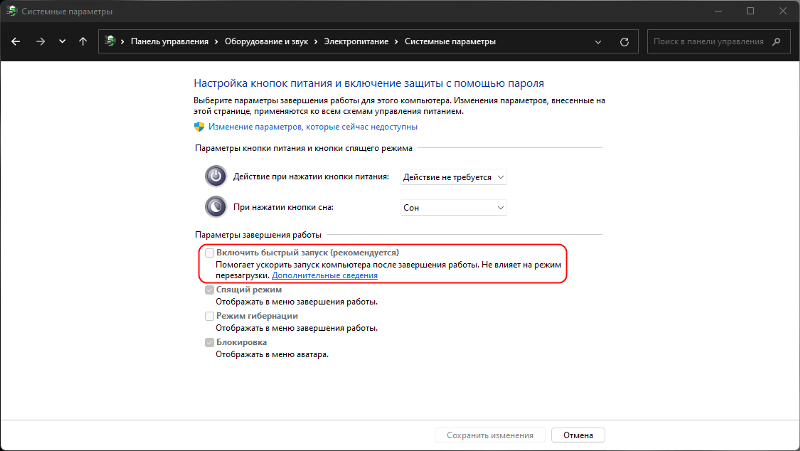800x451 pixels.
Task: Go up one folder level arrow
Action: 82,43
